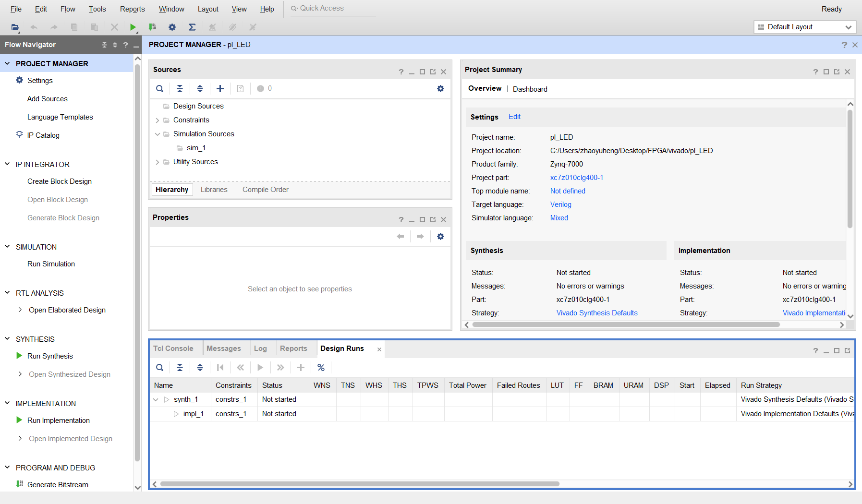This screenshot has width=862, height=504.
Task: Close the Design Runs tab
Action: point(379,349)
